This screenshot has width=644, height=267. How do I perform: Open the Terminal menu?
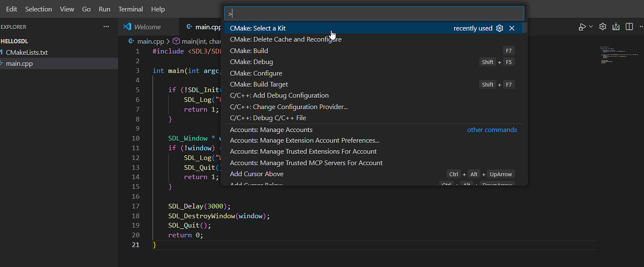click(x=131, y=9)
